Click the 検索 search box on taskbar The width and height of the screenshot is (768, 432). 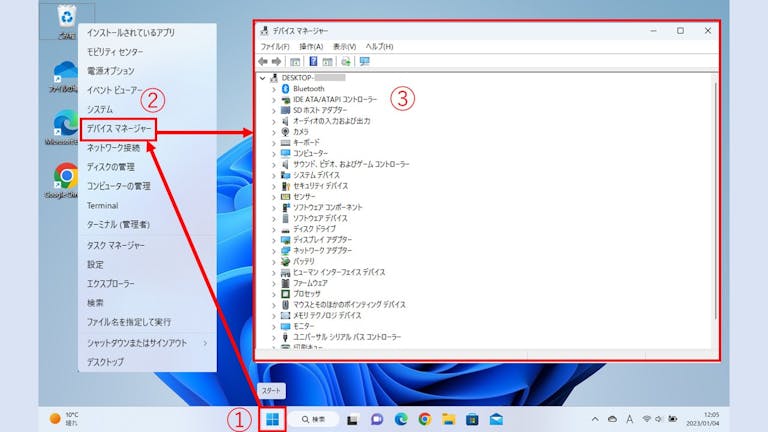313,419
